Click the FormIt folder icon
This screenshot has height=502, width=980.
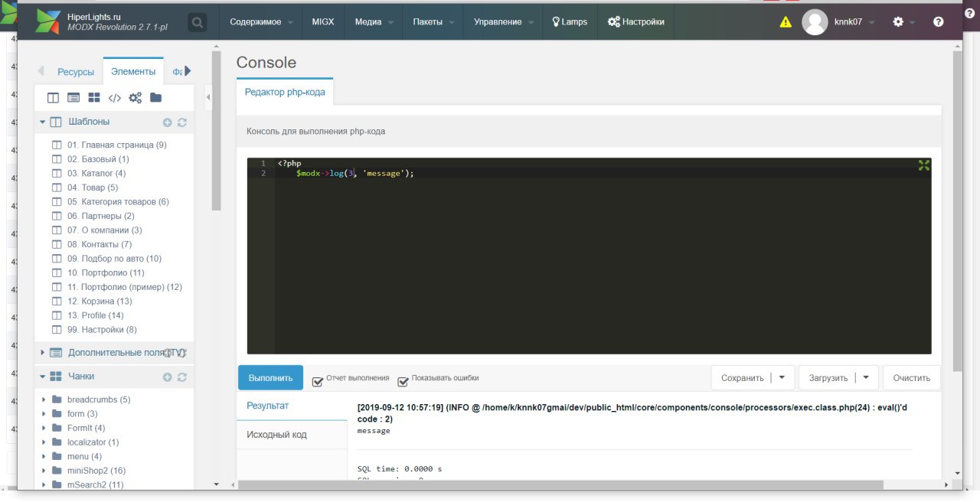coord(57,428)
